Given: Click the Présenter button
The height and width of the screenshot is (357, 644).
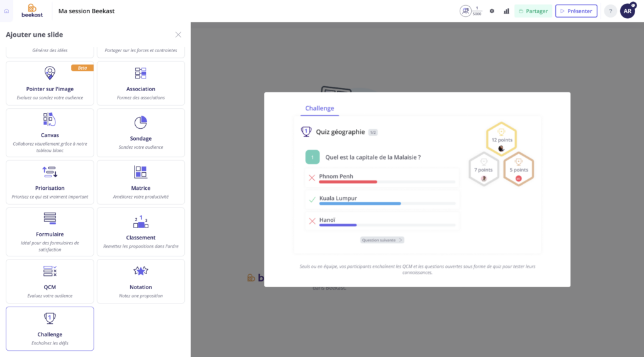Looking at the screenshot, I should (576, 11).
